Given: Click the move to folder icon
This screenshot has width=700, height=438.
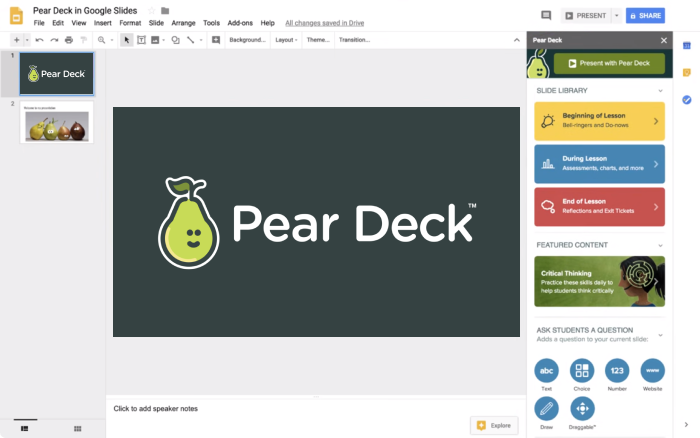Looking at the screenshot, I should [165, 10].
